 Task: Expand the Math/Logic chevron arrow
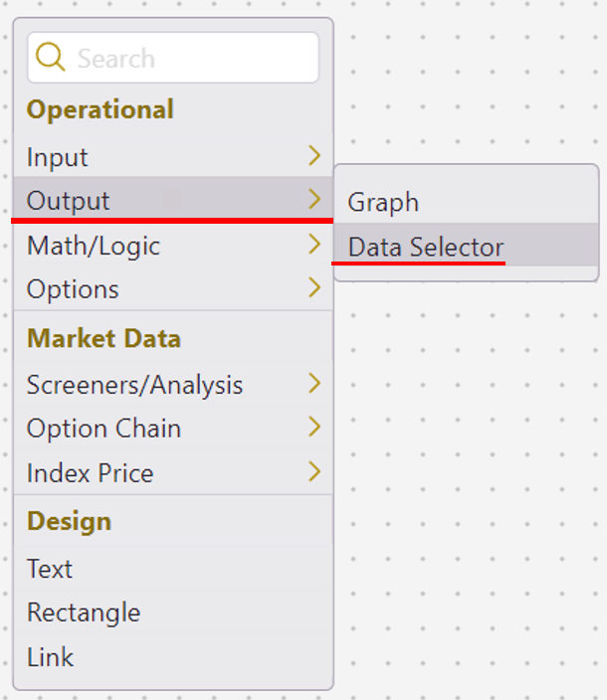point(314,244)
